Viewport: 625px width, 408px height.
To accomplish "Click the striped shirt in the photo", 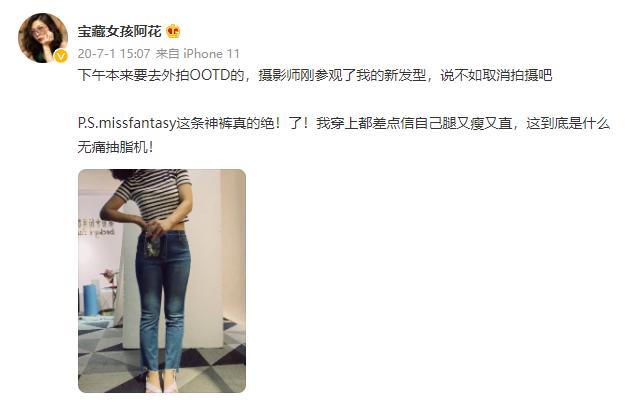I will click(x=153, y=194).
